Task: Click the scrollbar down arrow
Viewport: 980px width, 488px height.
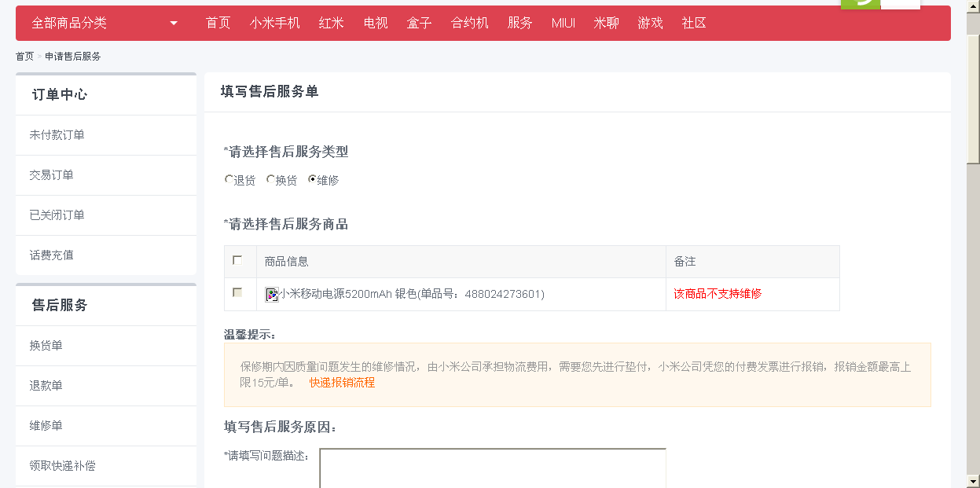Action: click(x=973, y=481)
